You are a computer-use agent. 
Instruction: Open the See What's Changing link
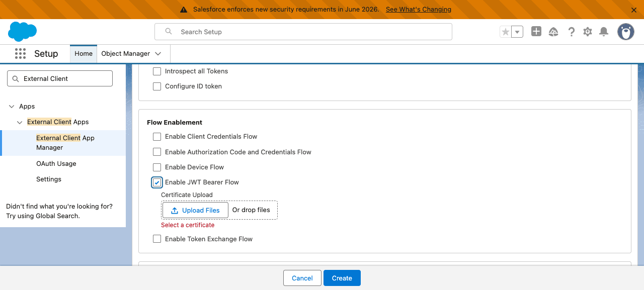(x=419, y=10)
